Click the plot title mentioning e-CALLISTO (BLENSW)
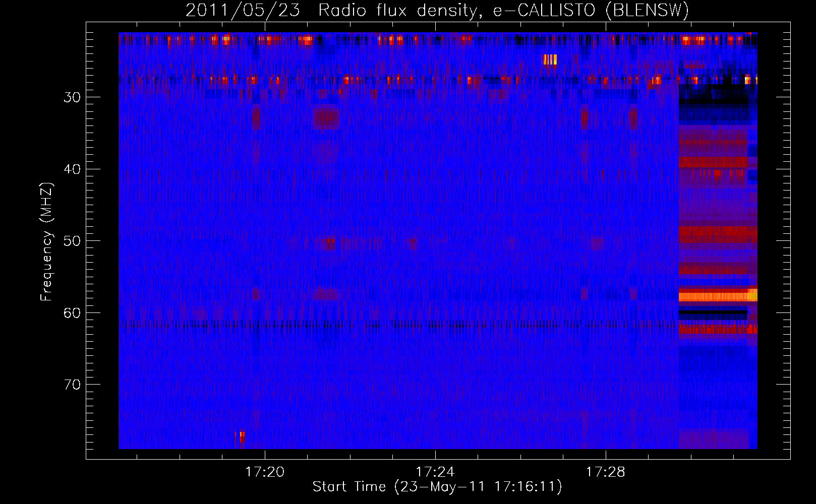Viewport: 816px width, 504px height. (x=437, y=10)
